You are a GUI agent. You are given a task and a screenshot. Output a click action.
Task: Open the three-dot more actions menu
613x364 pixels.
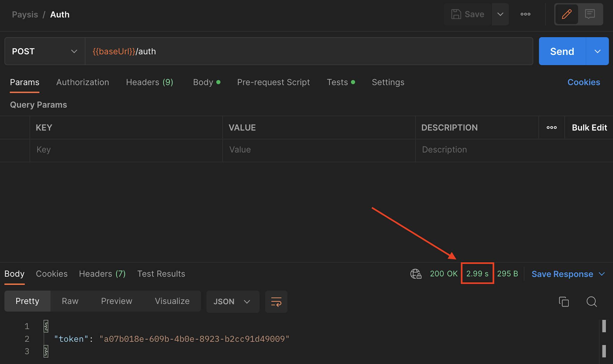tap(525, 14)
